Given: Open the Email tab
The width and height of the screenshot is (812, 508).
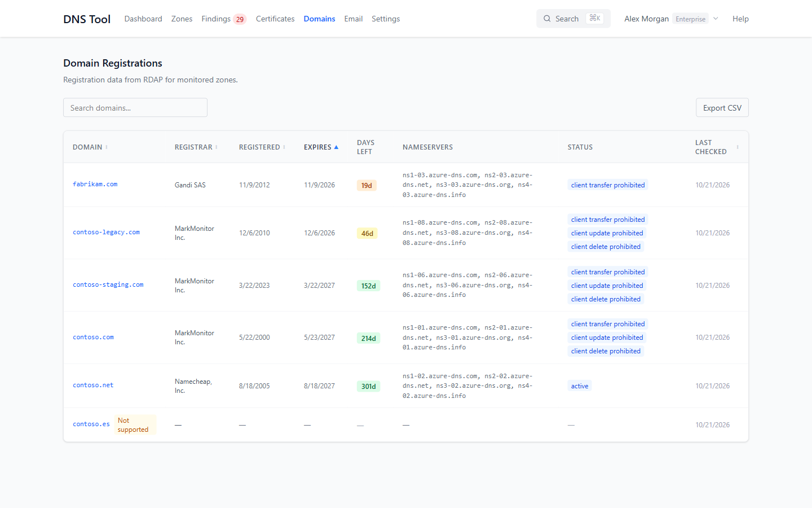Looking at the screenshot, I should tap(354, 19).
